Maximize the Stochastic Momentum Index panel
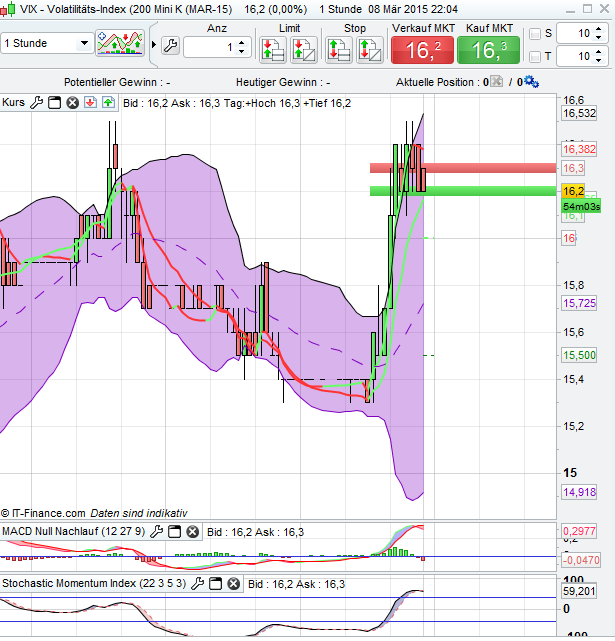The height and width of the screenshot is (641, 615). click(215, 583)
